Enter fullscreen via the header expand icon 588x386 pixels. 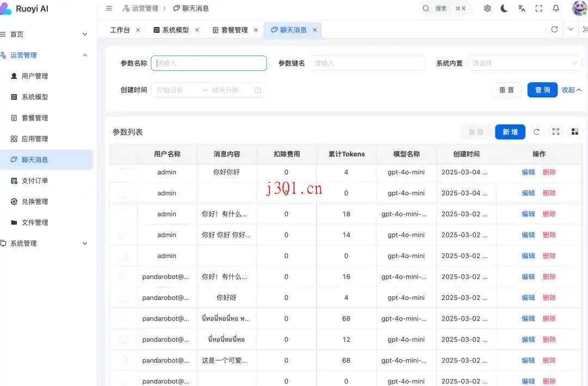pos(538,8)
